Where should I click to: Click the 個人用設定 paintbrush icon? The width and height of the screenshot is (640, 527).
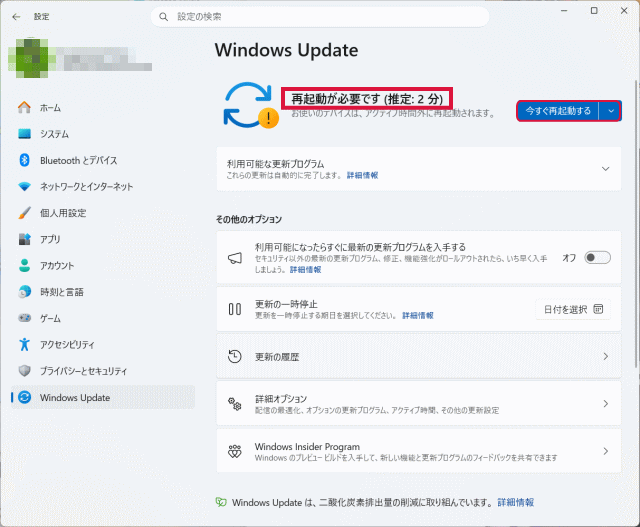point(24,213)
